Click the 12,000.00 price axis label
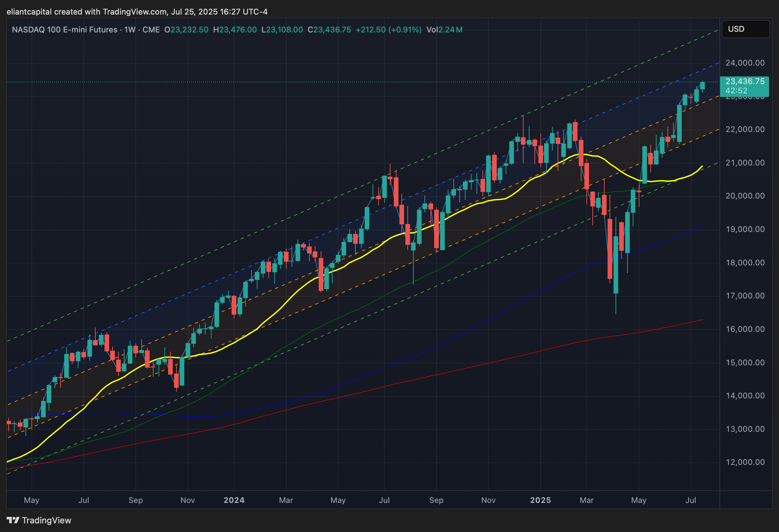The width and height of the screenshot is (779, 532). point(745,462)
